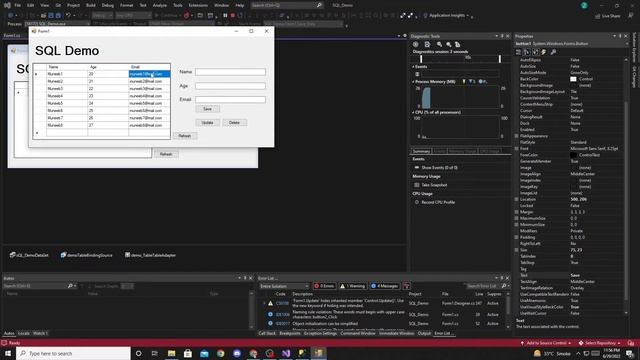Click the Hot Reload flame icon
The height and width of the screenshot is (360, 640).
pos(186,16)
